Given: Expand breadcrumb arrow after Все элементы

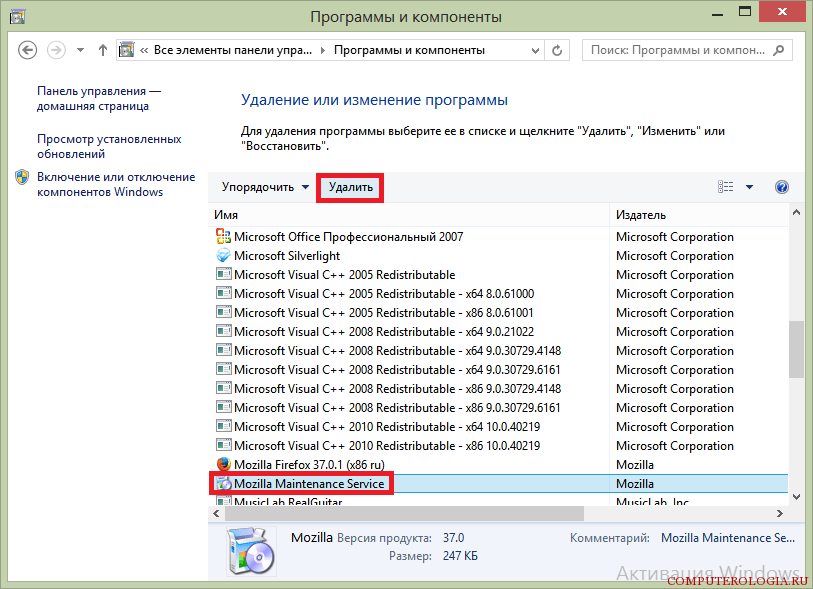Looking at the screenshot, I should tap(323, 50).
